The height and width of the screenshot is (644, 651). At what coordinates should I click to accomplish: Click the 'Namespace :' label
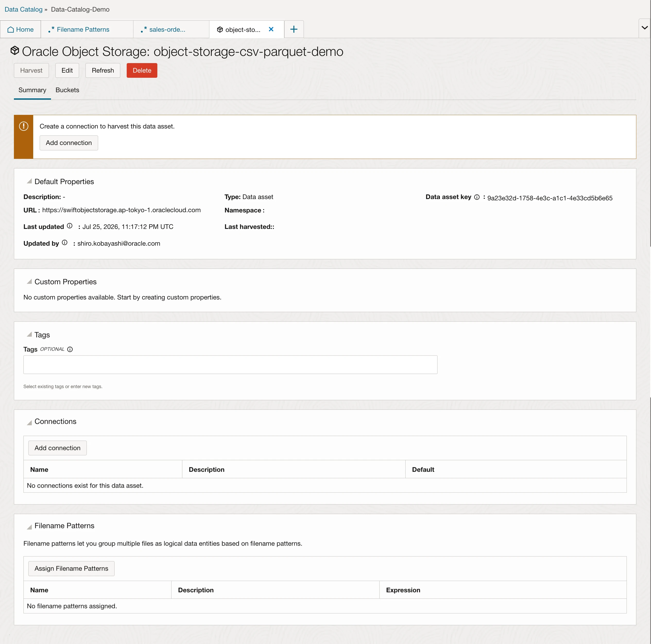(244, 210)
